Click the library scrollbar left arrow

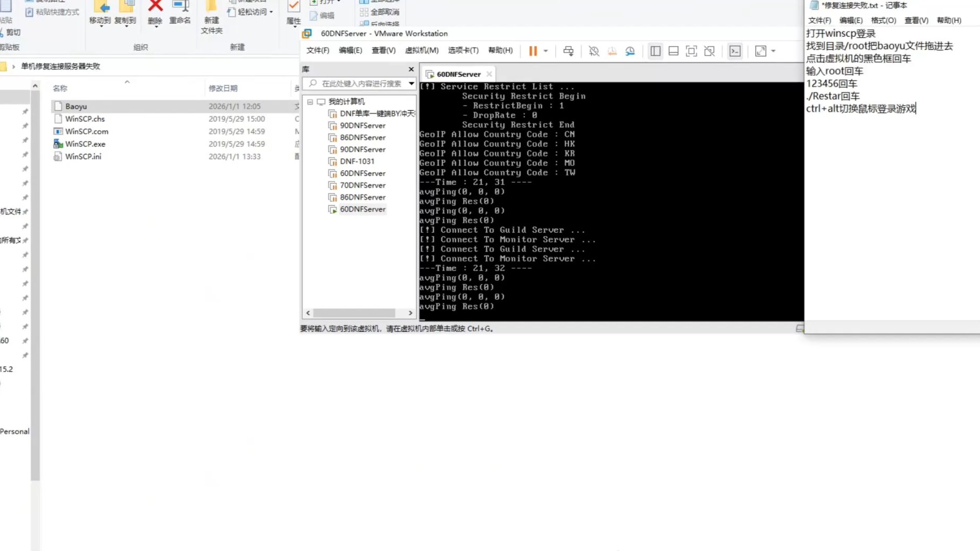[308, 313]
